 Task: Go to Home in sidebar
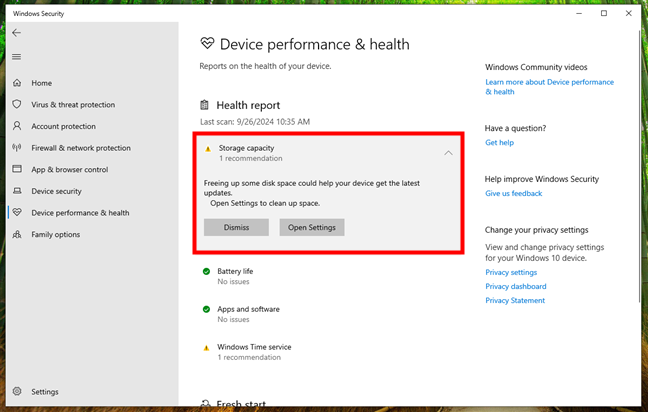point(42,83)
